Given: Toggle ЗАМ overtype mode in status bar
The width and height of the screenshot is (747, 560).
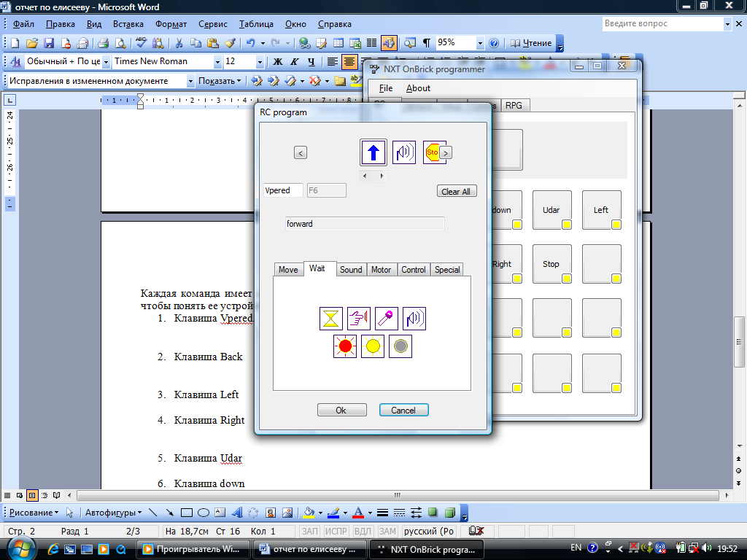Looking at the screenshot, I should click(387, 531).
